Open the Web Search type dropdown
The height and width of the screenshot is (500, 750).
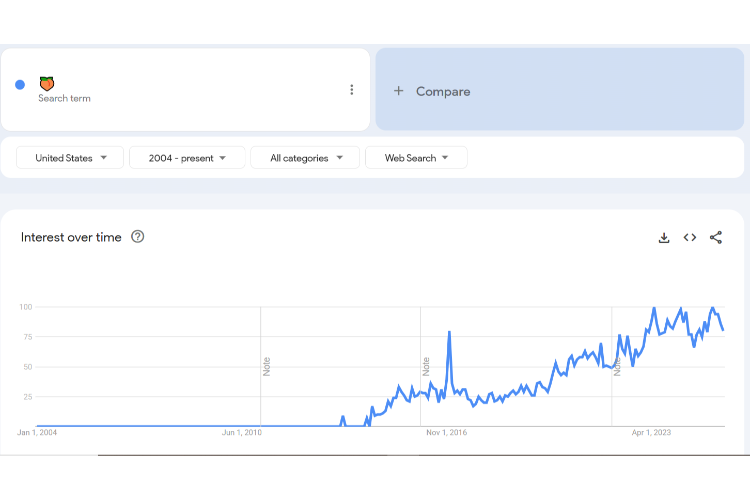tap(416, 158)
